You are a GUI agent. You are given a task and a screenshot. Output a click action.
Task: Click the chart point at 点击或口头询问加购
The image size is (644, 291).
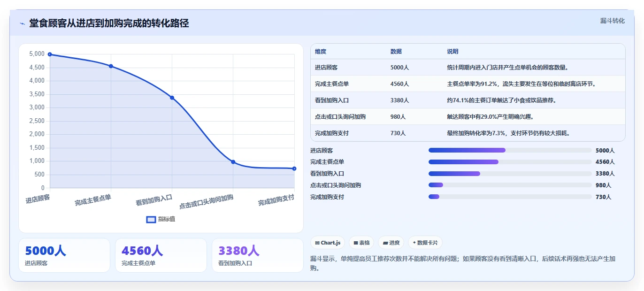click(x=233, y=162)
